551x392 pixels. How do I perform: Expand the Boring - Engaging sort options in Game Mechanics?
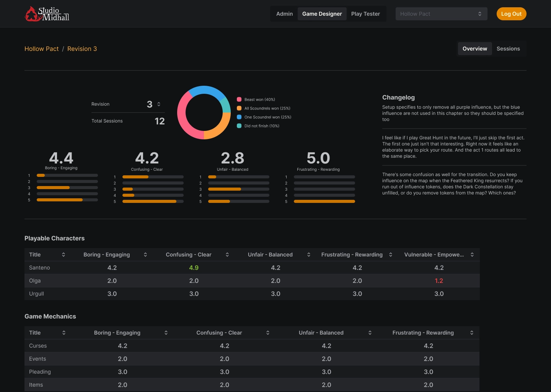[x=166, y=333]
